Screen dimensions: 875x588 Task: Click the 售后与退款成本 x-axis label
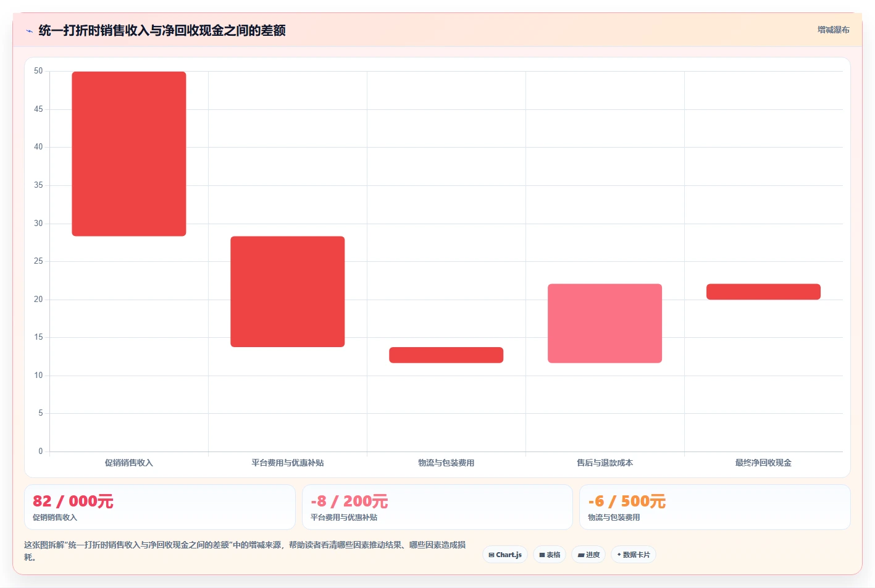(605, 463)
